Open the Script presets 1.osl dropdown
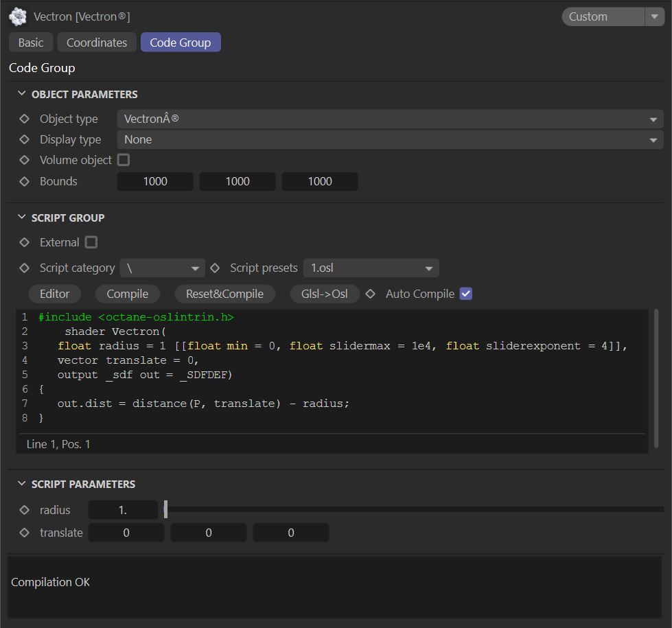This screenshot has height=628, width=672. coord(371,268)
